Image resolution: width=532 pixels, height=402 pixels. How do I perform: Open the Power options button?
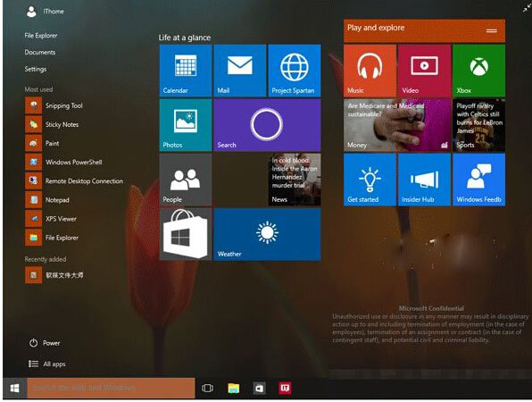coord(45,343)
